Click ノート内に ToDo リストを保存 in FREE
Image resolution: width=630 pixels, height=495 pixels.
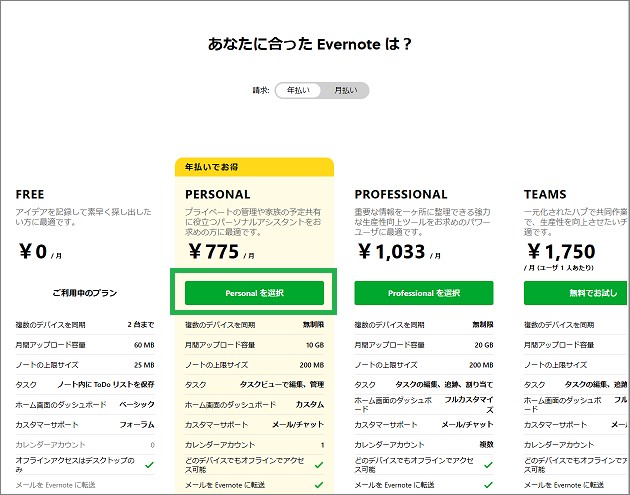point(106,385)
